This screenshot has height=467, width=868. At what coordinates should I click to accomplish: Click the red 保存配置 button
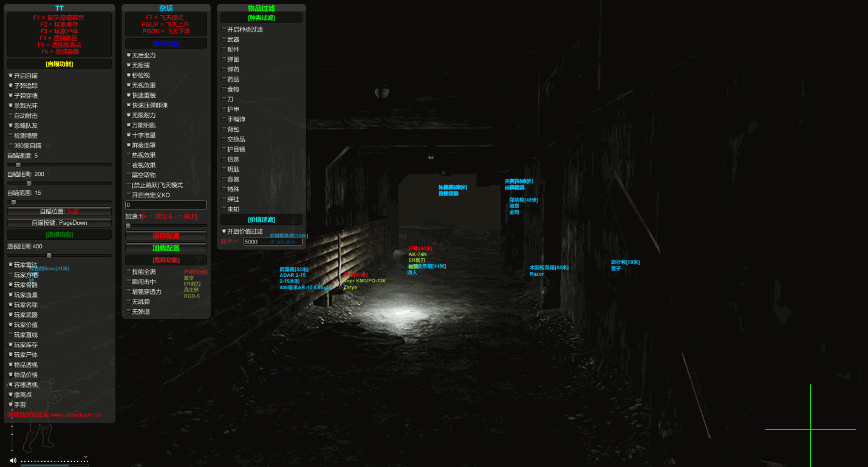[166, 236]
